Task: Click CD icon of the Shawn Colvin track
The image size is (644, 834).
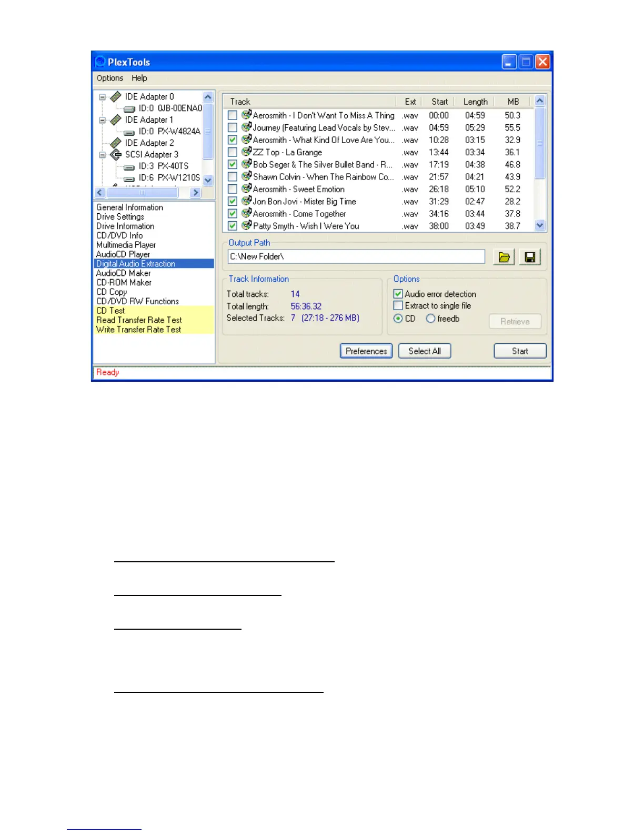Action: [x=246, y=176]
